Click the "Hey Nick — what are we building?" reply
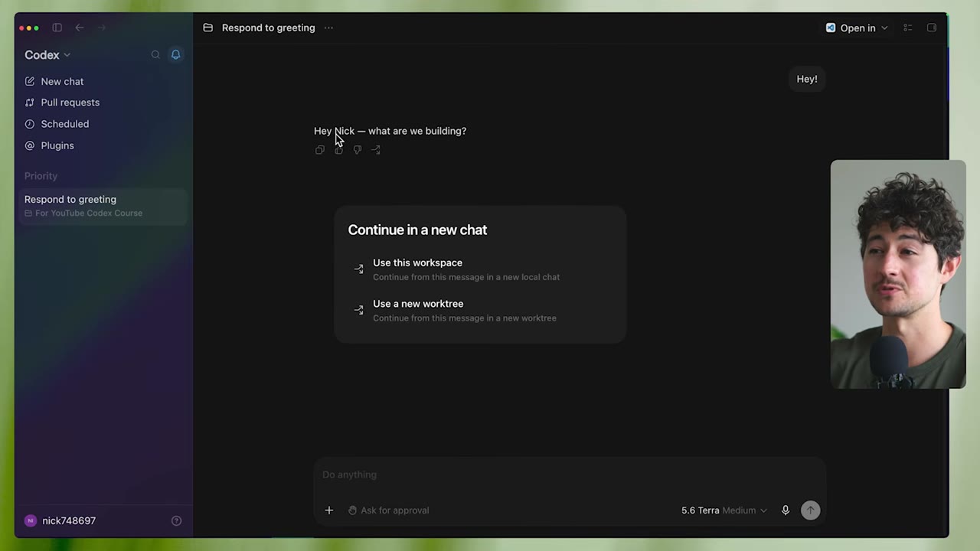 pos(390,131)
